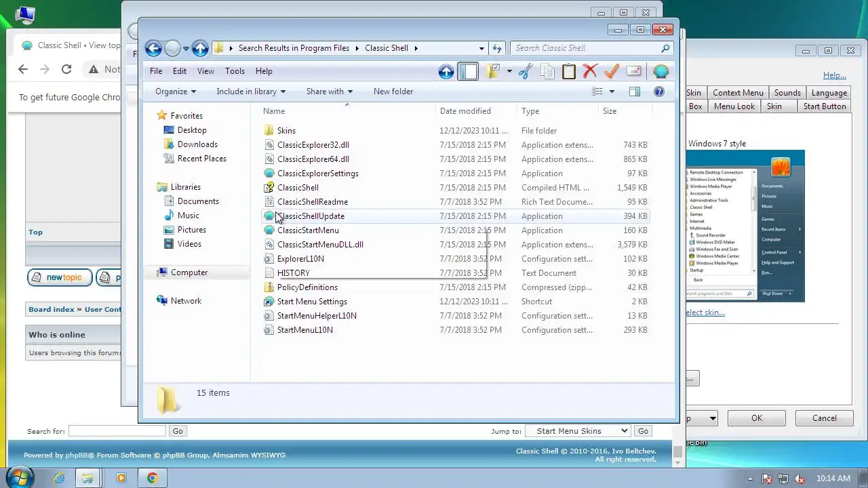This screenshot has width=868, height=488.
Task: Open Folder Options from the toolbar icon
Action: tap(492, 71)
